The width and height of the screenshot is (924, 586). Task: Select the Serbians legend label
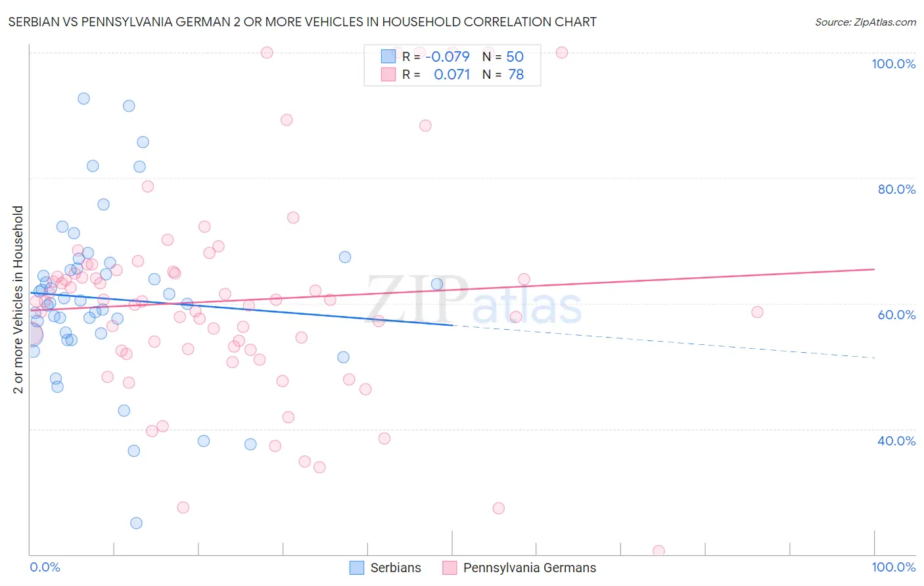pos(396,568)
